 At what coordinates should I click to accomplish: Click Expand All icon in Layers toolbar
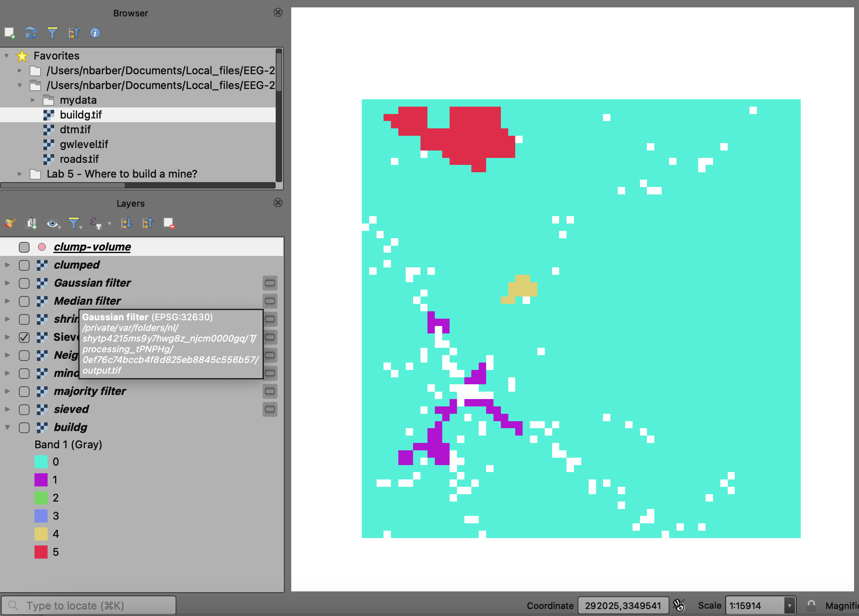coord(126,223)
